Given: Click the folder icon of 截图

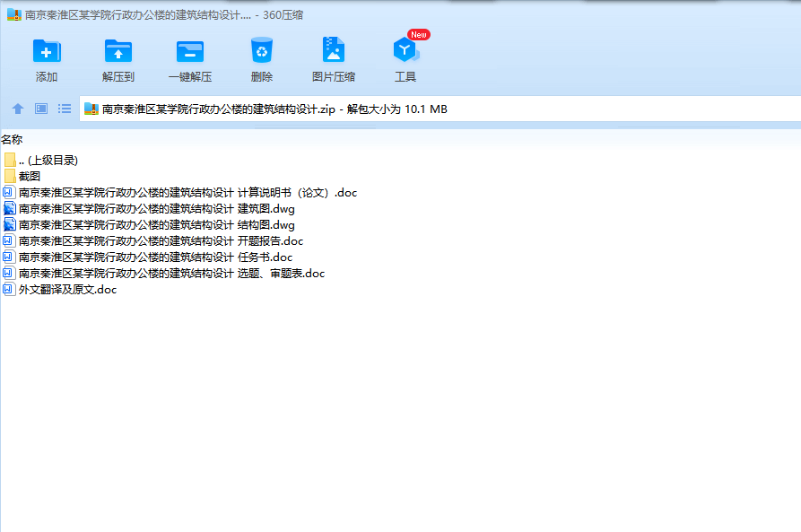Looking at the screenshot, I should [10, 177].
